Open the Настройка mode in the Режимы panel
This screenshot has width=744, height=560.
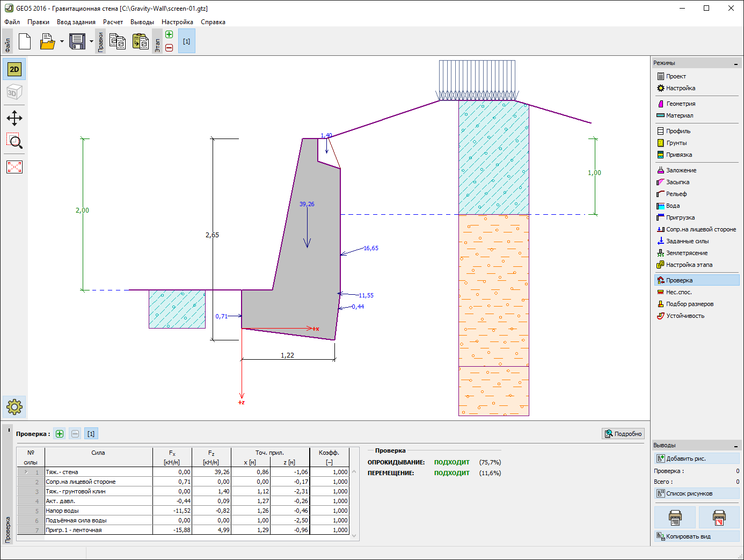697,88
